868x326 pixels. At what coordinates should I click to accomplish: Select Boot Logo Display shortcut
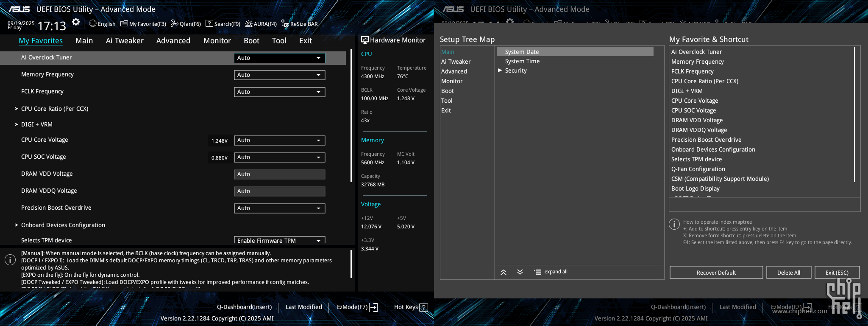[696, 188]
